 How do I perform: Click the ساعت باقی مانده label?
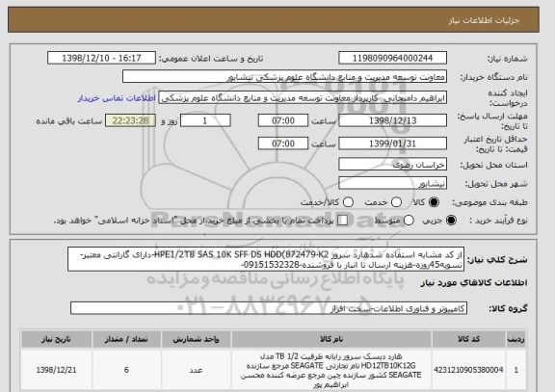[69, 121]
